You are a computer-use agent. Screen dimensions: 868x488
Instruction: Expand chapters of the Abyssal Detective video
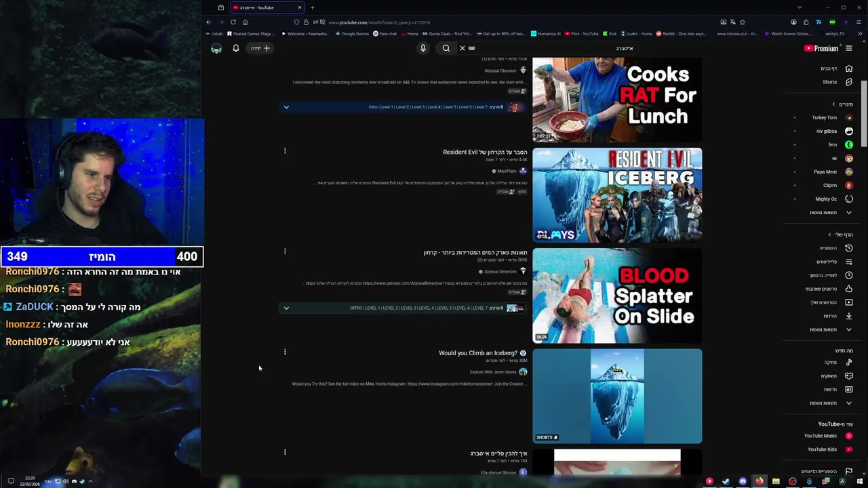coord(286,308)
